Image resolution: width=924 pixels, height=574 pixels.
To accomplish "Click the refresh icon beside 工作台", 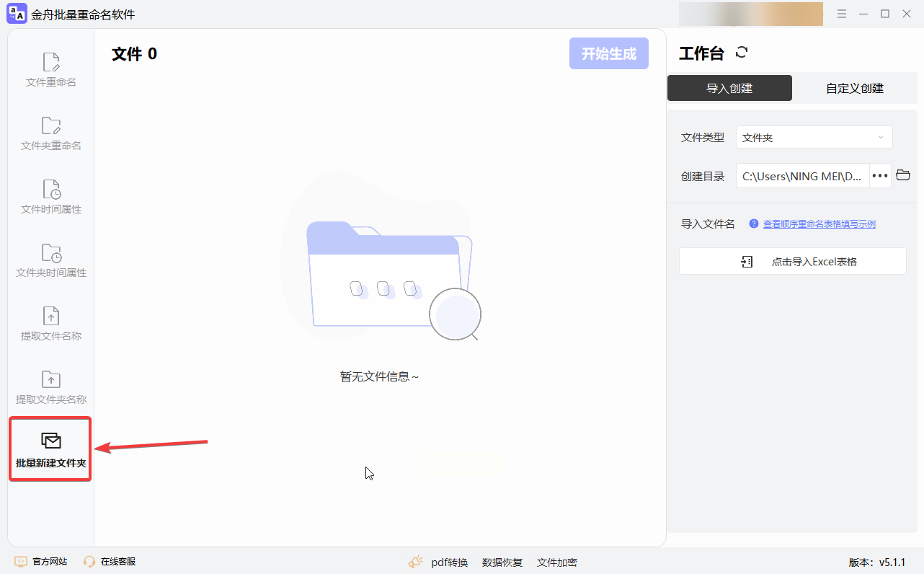I will point(742,52).
